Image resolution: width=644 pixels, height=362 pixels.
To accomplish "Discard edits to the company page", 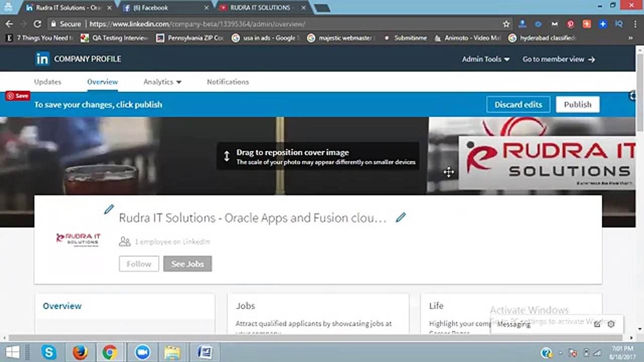I will click(x=518, y=105).
